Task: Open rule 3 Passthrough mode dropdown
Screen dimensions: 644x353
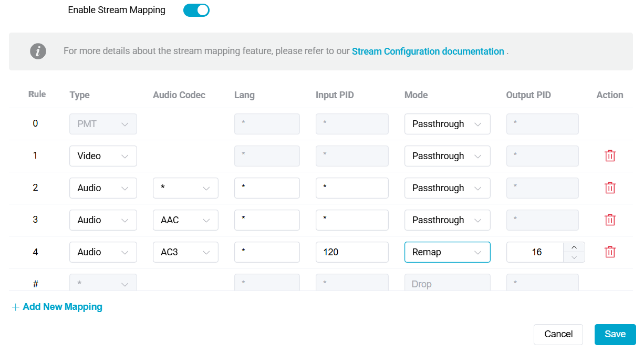Action: 447,220
